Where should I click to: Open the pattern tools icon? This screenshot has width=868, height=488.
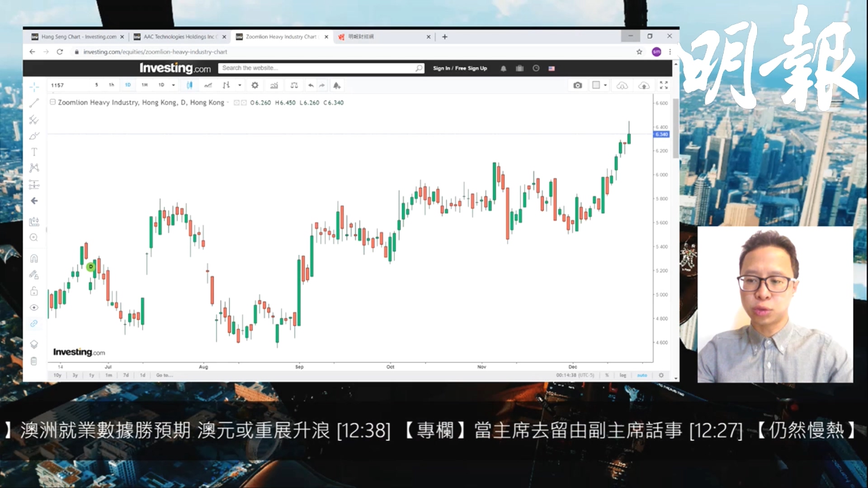pos(34,168)
